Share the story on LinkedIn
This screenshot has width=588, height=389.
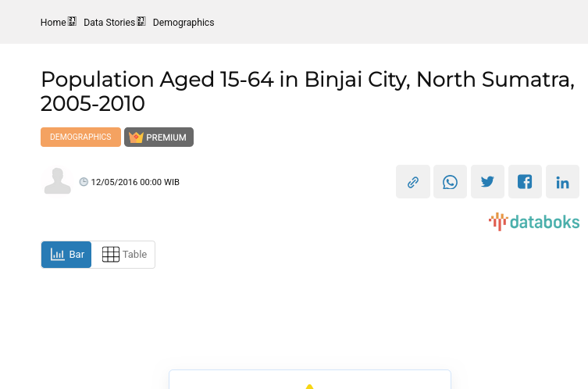click(562, 182)
